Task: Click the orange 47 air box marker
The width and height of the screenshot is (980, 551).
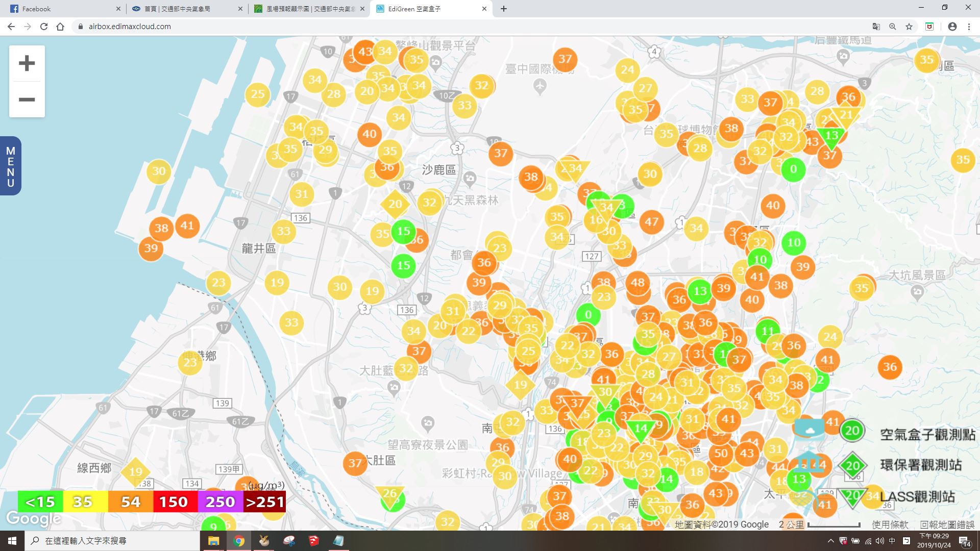Action: (x=651, y=221)
